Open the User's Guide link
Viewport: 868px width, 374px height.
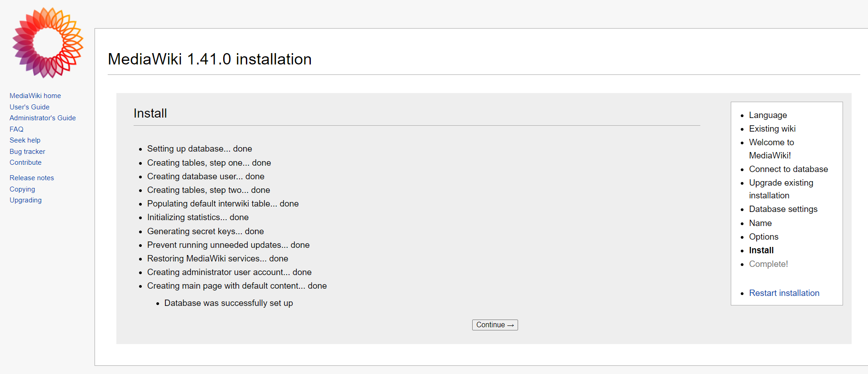pos(30,107)
